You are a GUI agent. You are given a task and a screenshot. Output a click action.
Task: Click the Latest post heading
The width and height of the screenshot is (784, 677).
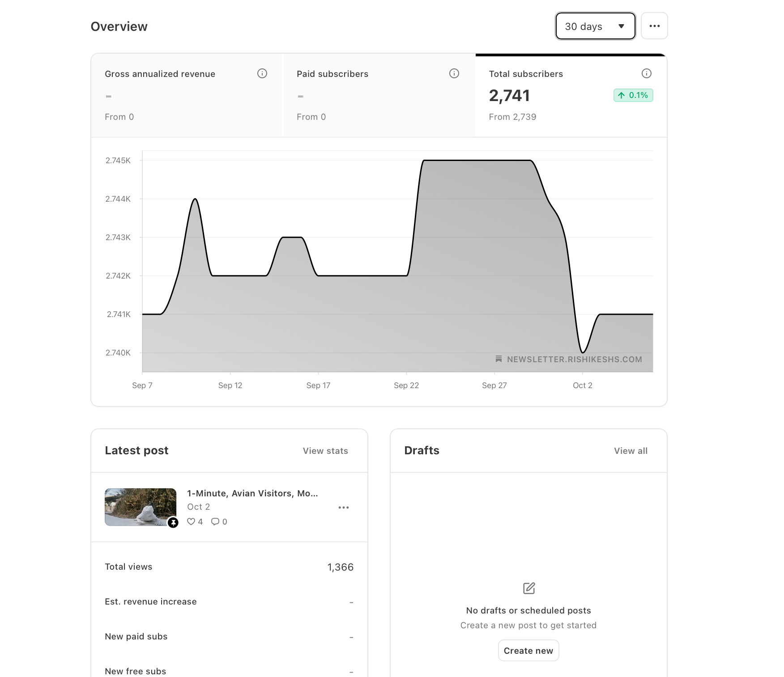136,450
